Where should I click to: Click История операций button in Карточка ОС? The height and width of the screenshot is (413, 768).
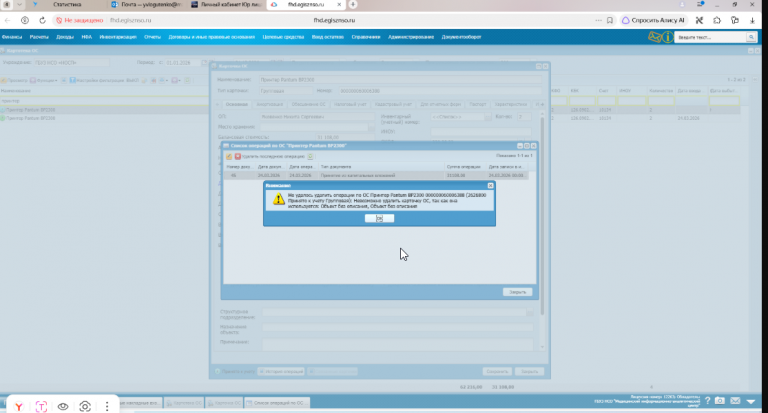pyautogui.click(x=281, y=372)
